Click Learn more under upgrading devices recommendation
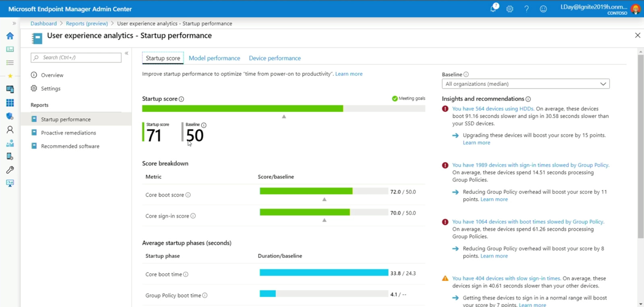This screenshot has width=644, height=307. tap(477, 143)
